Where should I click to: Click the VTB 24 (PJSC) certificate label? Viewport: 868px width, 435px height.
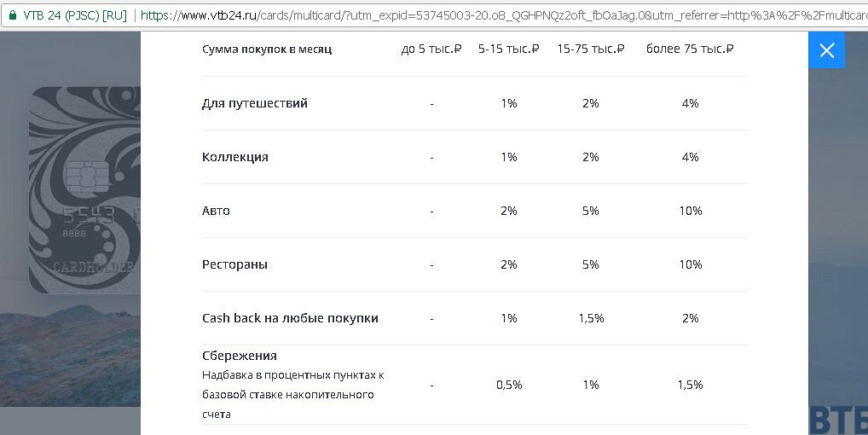(75, 14)
